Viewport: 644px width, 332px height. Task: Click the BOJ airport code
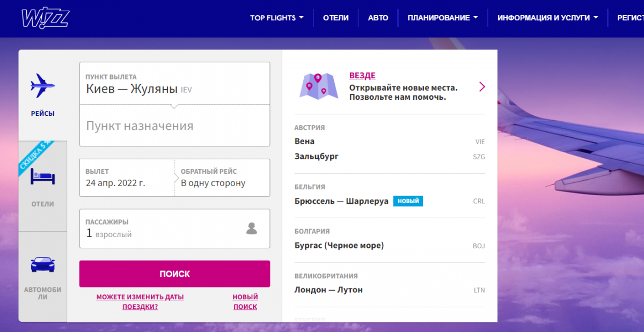point(479,246)
